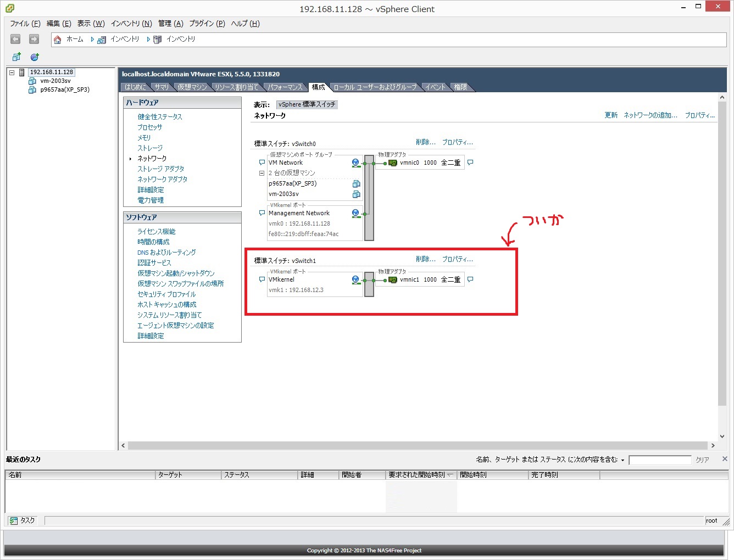This screenshot has width=734, height=560.
Task: Click the new virtual machine toolbar icon
Action: (x=16, y=57)
